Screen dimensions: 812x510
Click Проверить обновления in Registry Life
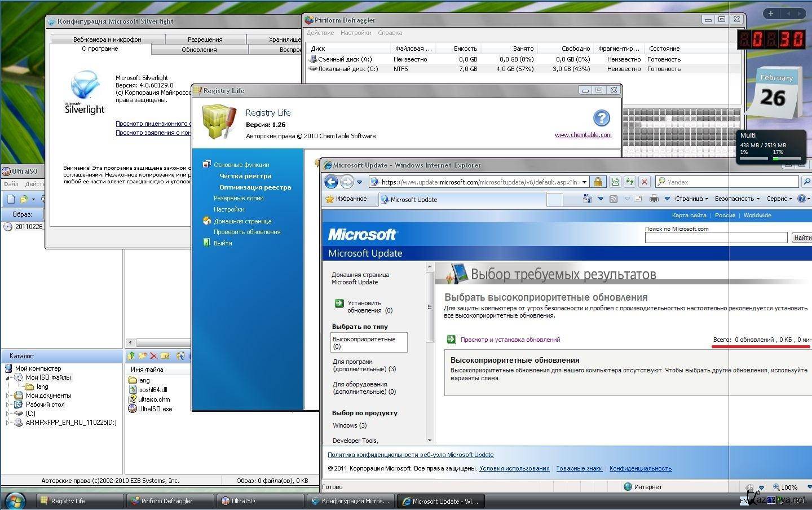(247, 232)
